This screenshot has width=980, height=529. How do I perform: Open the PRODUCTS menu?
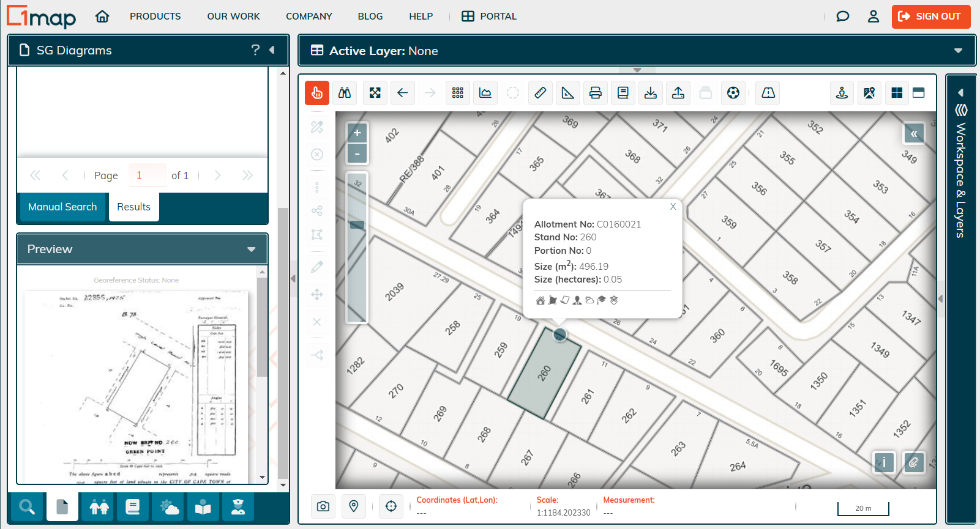[155, 17]
